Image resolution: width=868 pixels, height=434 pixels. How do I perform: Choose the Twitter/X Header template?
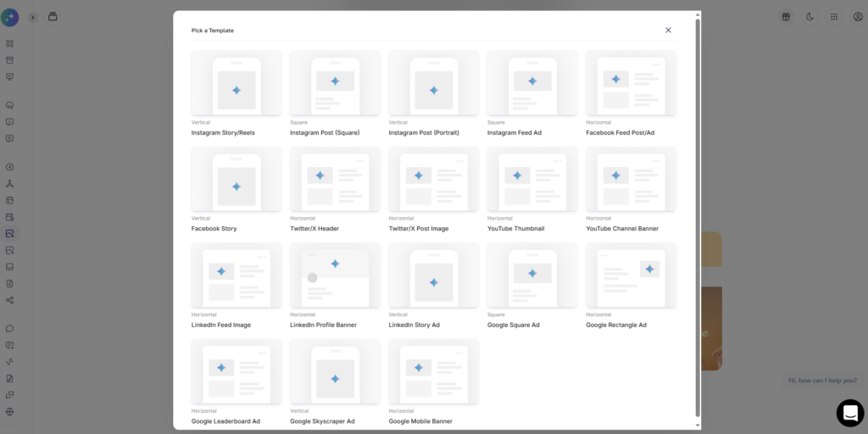point(335,180)
